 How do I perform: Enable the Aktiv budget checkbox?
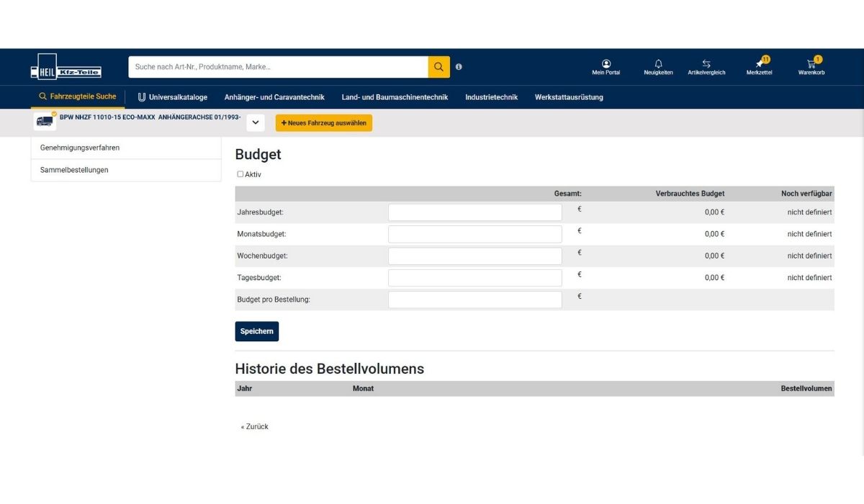(240, 174)
